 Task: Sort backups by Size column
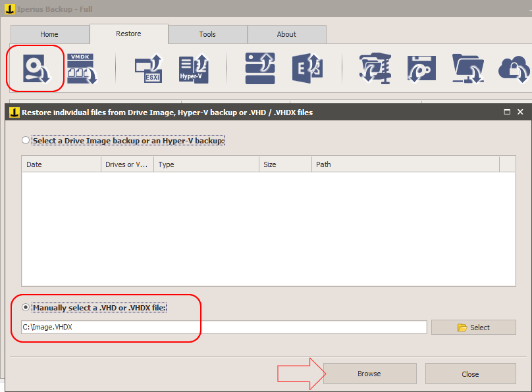pos(284,164)
